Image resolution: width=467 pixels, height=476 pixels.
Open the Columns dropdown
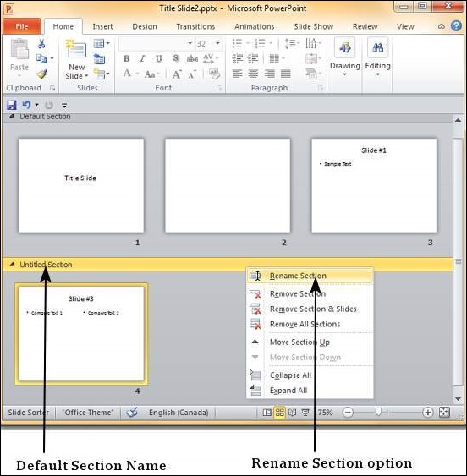click(277, 58)
